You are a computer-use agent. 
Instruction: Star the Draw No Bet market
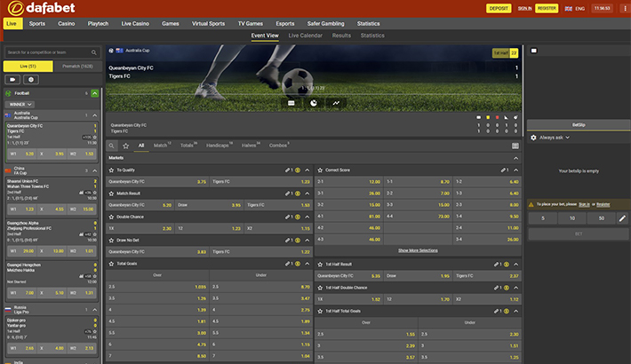pyautogui.click(x=111, y=240)
